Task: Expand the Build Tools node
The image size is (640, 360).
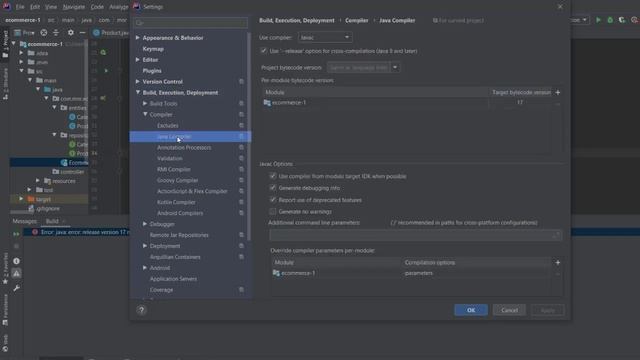Action: 145,104
